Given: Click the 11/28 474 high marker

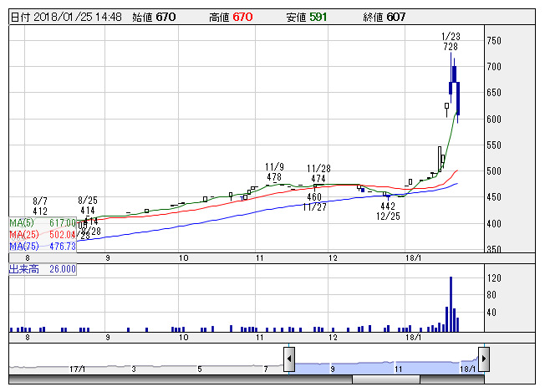Looking at the screenshot, I should [316, 174].
